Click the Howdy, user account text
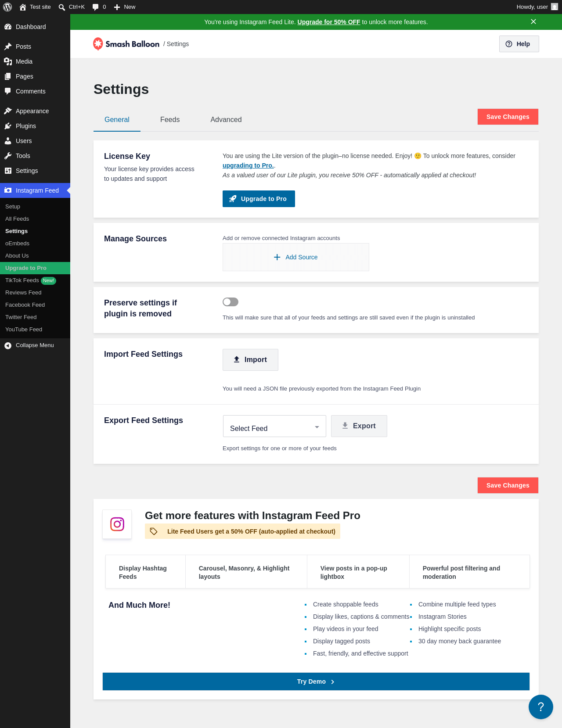The height and width of the screenshot is (728, 562). (x=532, y=7)
